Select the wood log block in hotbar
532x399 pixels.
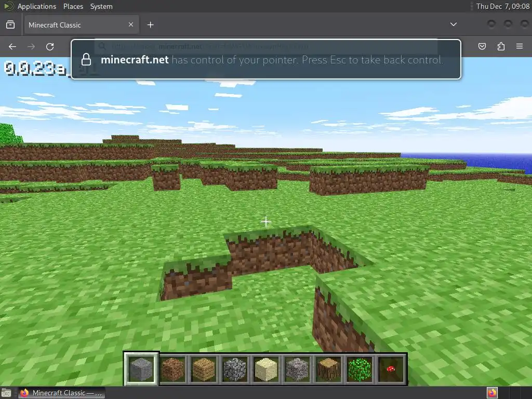tap(328, 369)
